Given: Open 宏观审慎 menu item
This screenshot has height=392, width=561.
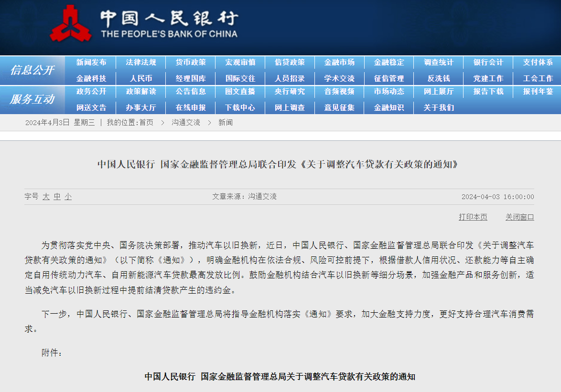Looking at the screenshot, I should 240,63.
